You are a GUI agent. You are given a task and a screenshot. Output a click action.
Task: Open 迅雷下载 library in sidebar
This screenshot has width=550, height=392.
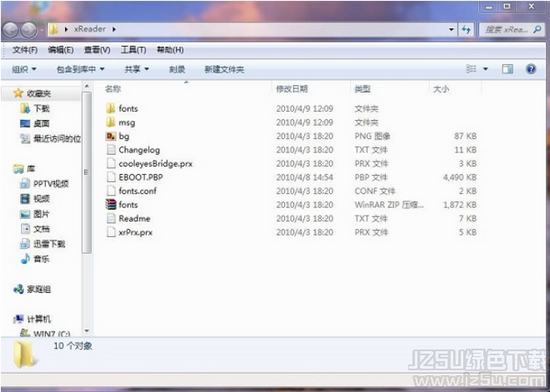[x=43, y=244]
